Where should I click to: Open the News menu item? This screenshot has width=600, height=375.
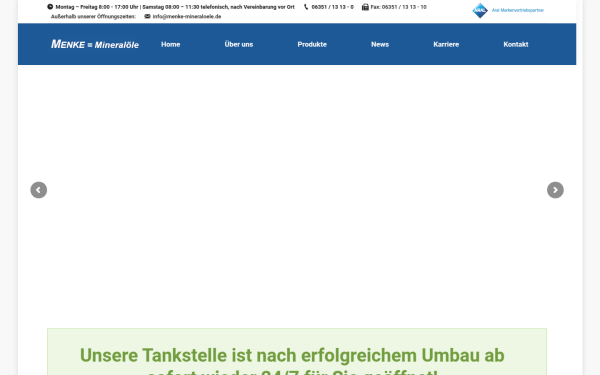click(x=380, y=44)
